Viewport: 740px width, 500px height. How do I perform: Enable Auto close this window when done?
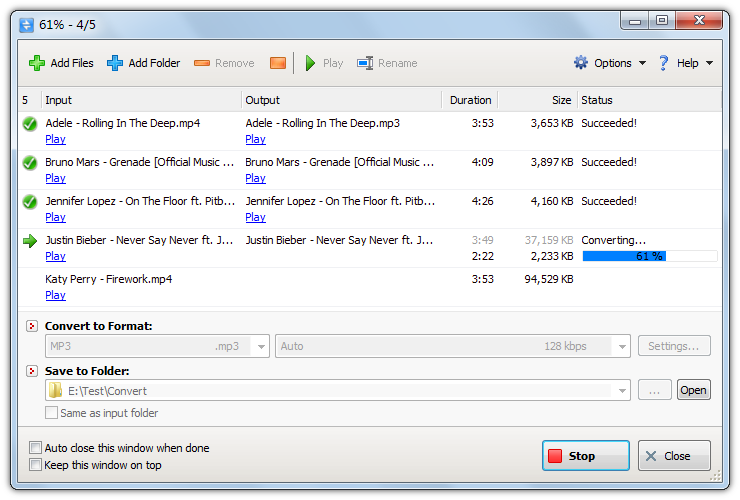pyautogui.click(x=35, y=448)
